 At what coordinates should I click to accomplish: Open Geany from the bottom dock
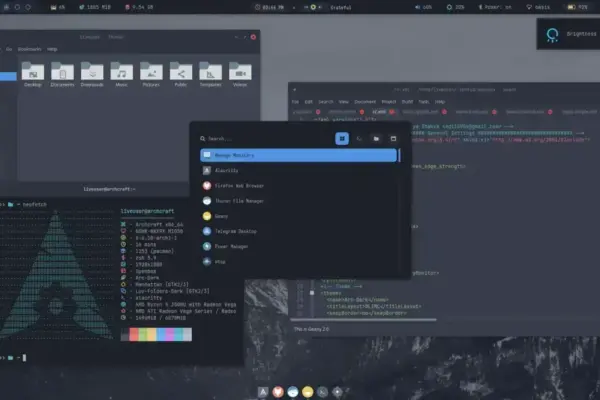[x=307, y=392]
